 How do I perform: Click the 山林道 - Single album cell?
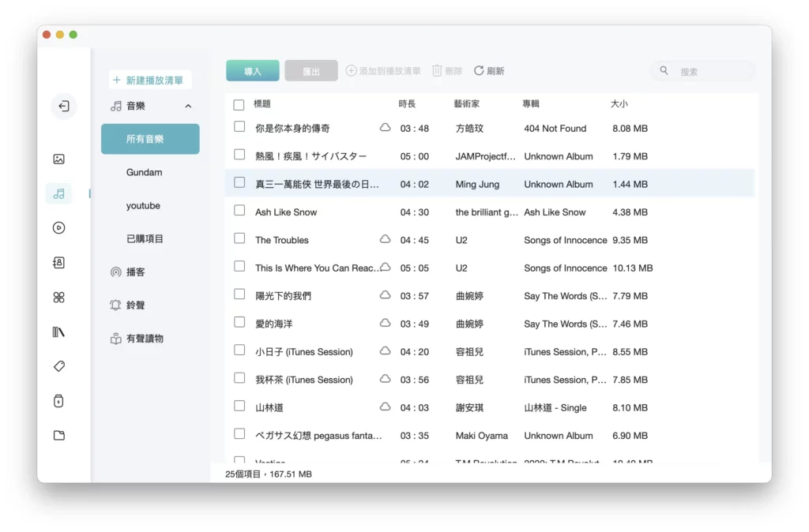555,408
